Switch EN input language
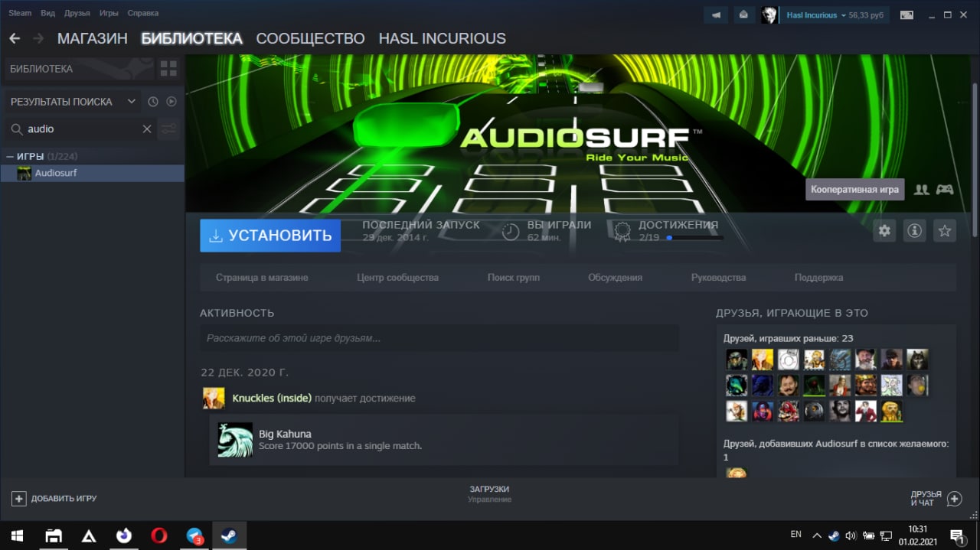The image size is (980, 550). pyautogui.click(x=795, y=535)
